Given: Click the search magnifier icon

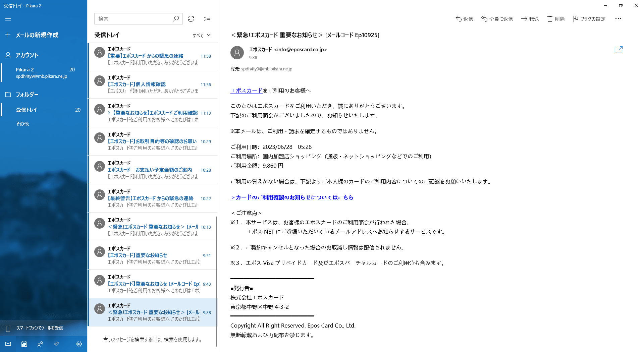Looking at the screenshot, I should 176,19.
